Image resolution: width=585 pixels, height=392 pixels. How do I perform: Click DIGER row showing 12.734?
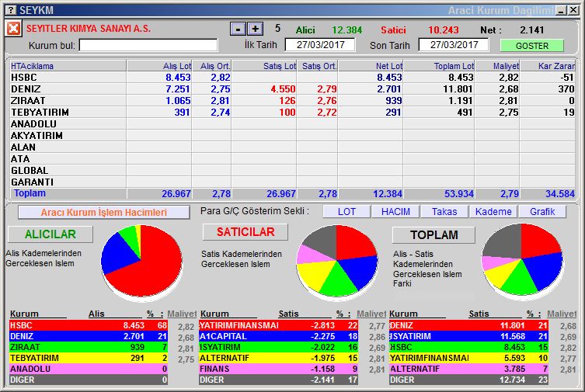pyautogui.click(x=468, y=380)
